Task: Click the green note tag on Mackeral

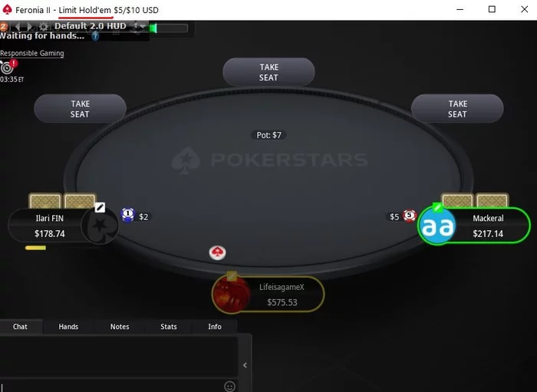Action: click(x=437, y=206)
